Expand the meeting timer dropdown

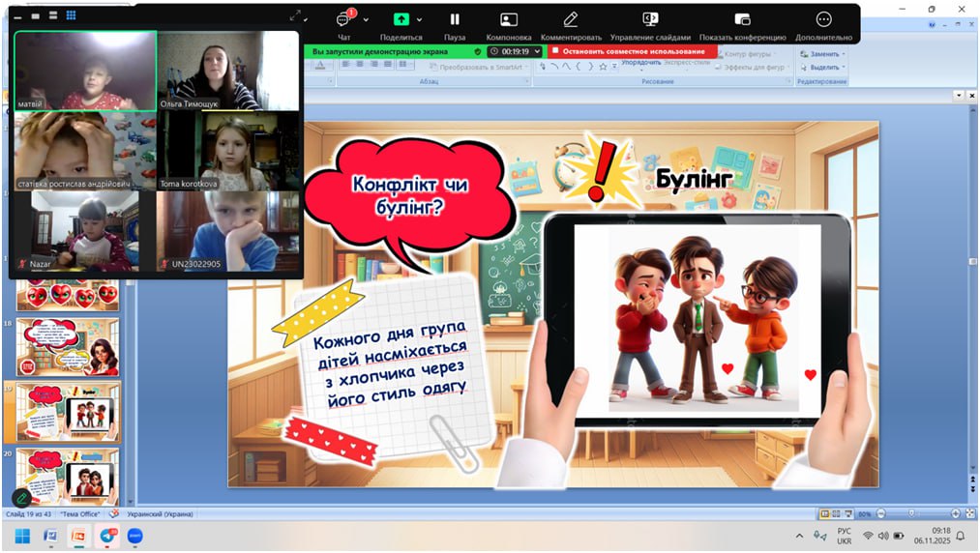[x=538, y=51]
